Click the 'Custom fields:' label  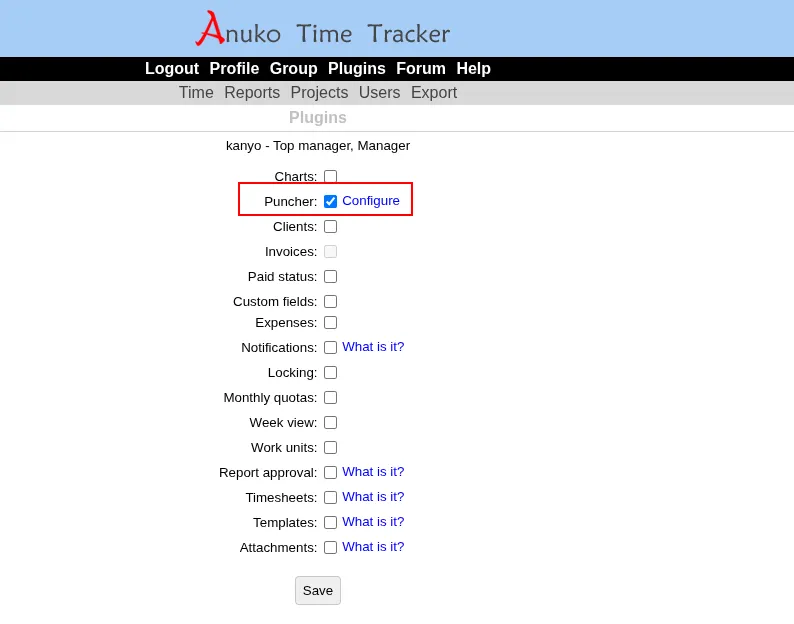[275, 302]
